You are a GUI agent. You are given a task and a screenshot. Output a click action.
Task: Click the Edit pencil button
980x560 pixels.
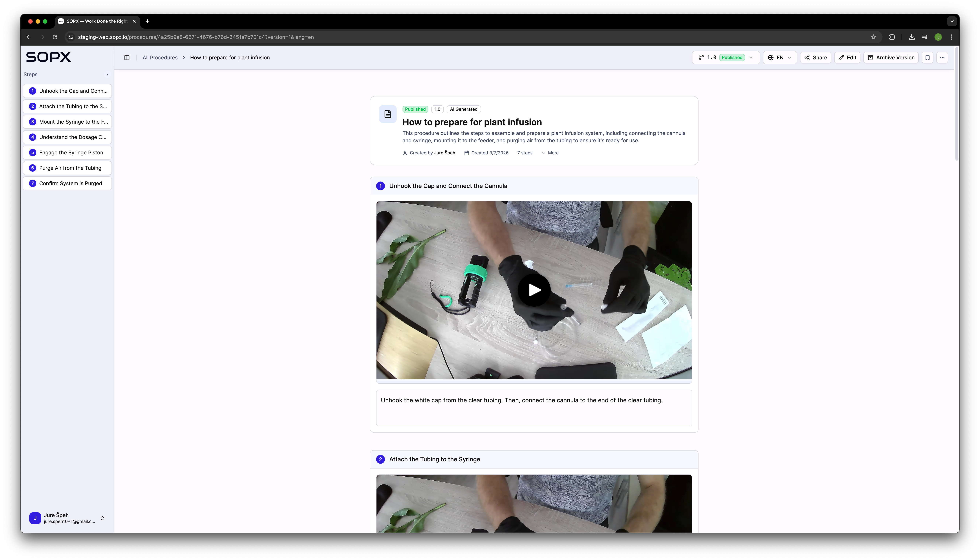click(x=847, y=58)
